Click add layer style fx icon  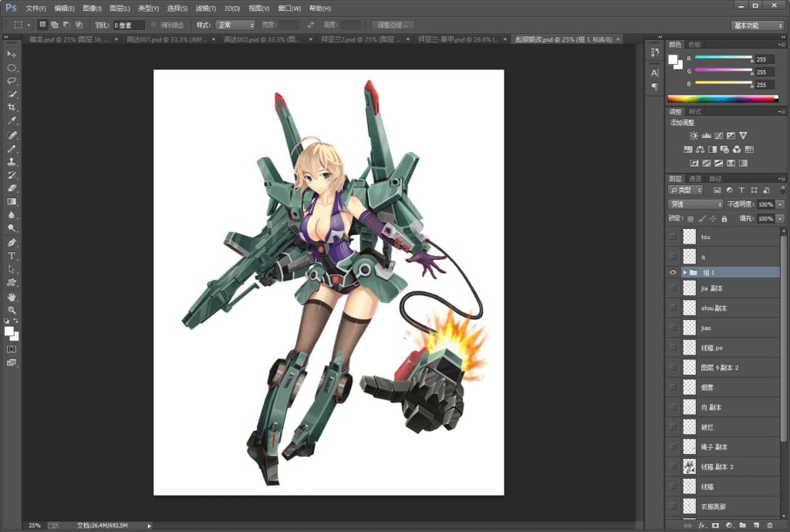point(702,525)
